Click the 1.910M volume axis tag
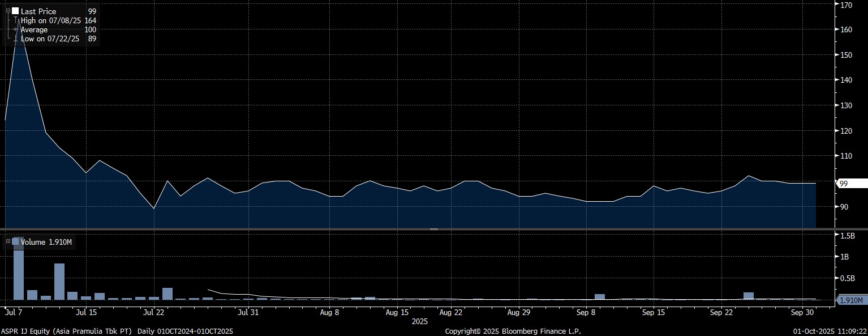The width and height of the screenshot is (868, 336). point(850,300)
